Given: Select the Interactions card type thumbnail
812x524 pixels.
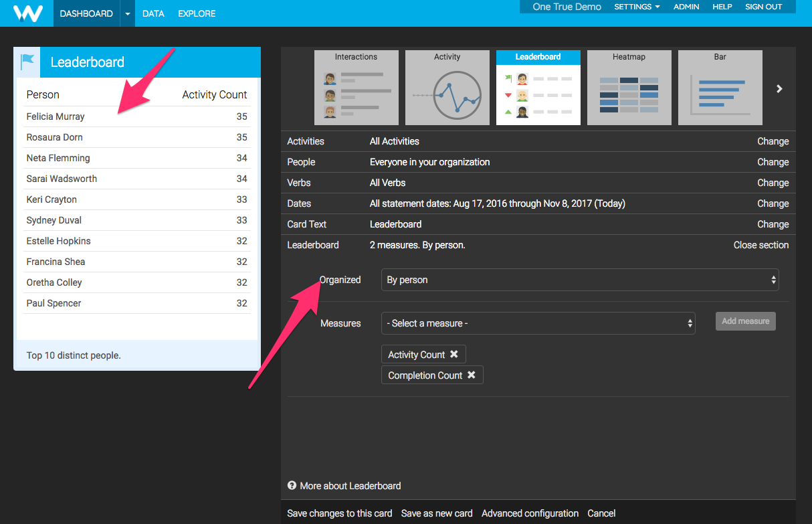Looking at the screenshot, I should tap(356, 88).
